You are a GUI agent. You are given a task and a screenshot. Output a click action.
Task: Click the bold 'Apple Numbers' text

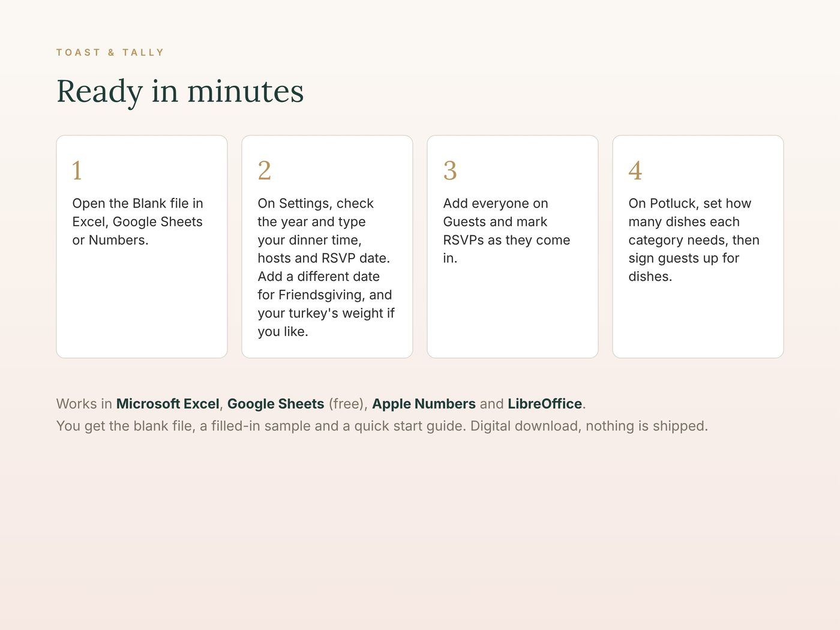pyautogui.click(x=424, y=404)
